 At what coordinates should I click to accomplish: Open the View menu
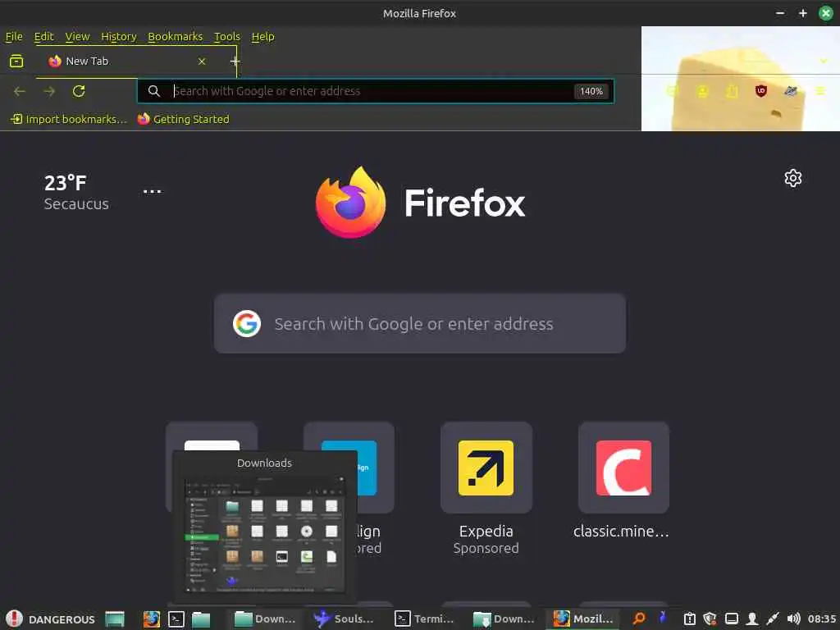tap(77, 36)
